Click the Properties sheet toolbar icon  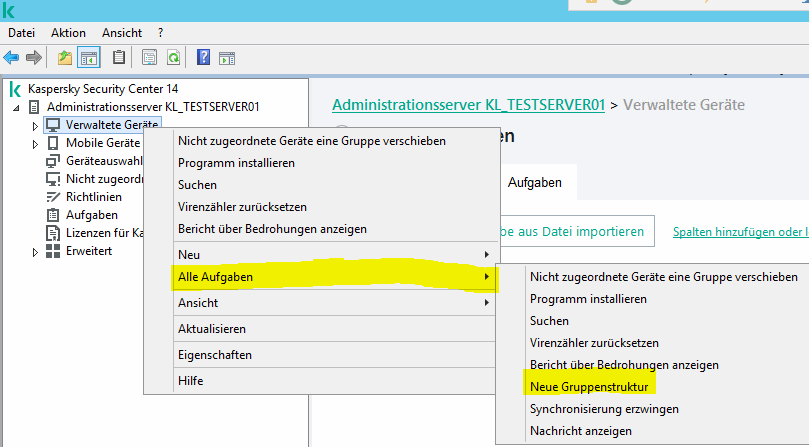click(x=149, y=57)
